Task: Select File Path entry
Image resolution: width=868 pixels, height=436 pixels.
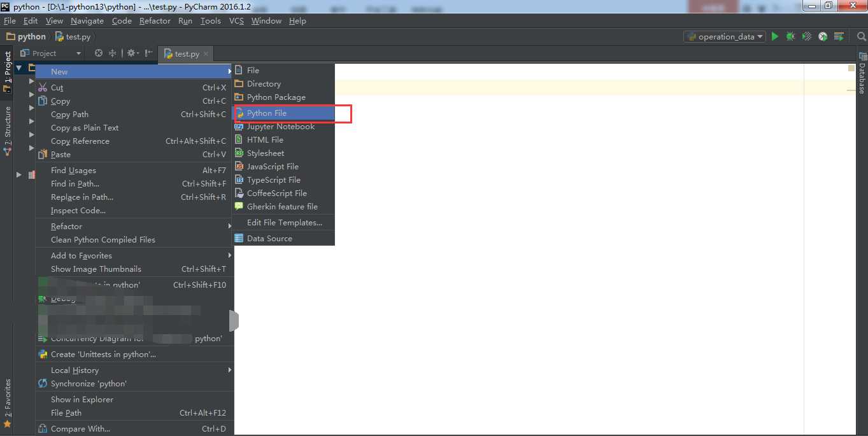Action: [134, 412]
